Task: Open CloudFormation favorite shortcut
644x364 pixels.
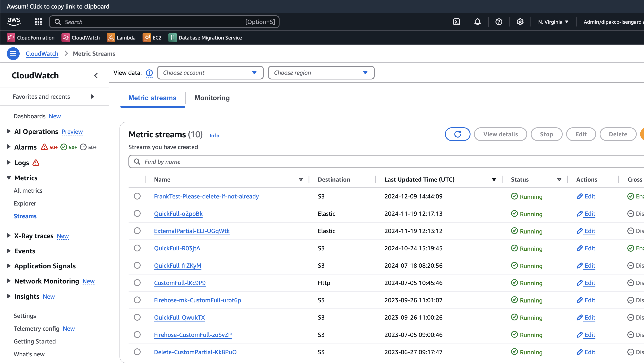Action: (31, 38)
